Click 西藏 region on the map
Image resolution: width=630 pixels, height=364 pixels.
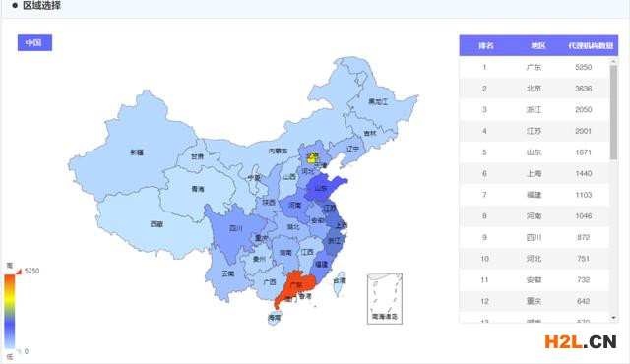[x=157, y=224]
